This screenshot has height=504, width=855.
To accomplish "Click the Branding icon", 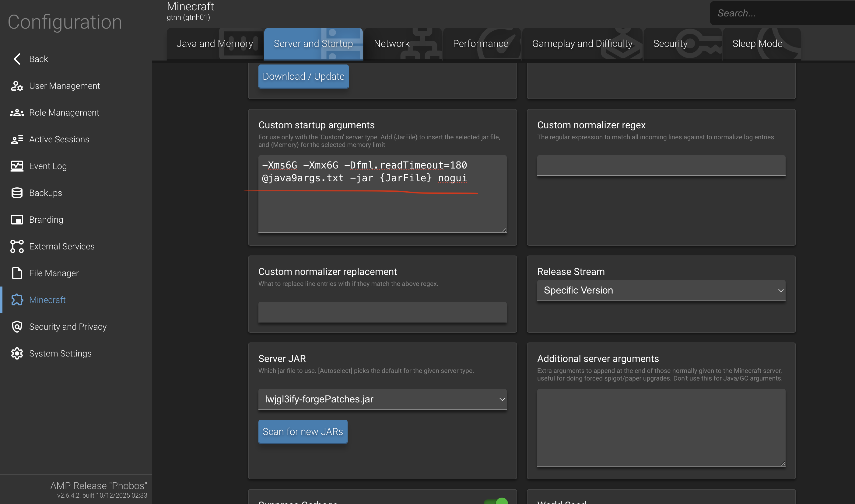I will click(17, 220).
